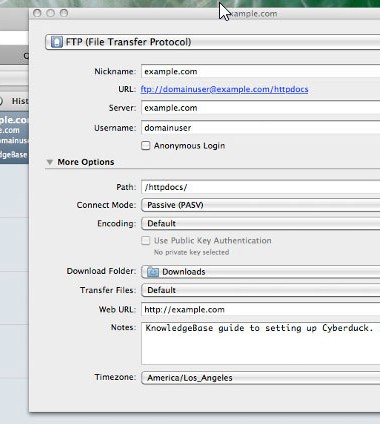Open the Transfer Files dropdown

tap(261, 290)
